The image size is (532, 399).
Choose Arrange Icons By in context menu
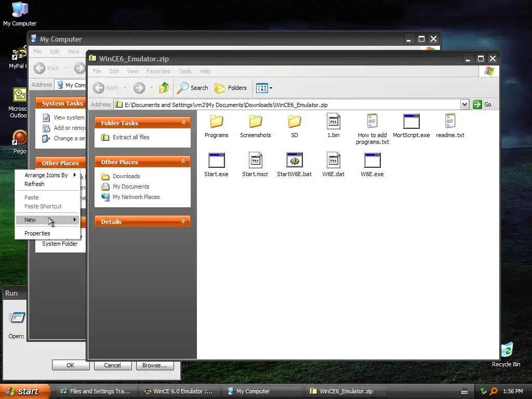[47, 175]
